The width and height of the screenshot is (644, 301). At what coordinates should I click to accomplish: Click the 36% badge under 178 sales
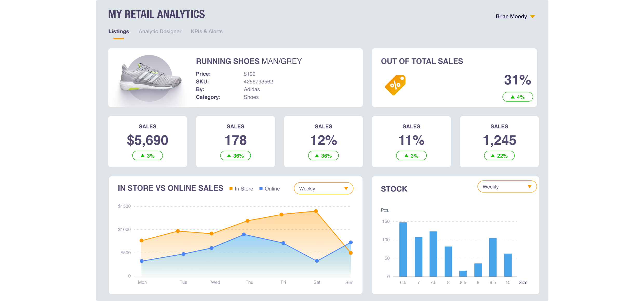tap(235, 156)
